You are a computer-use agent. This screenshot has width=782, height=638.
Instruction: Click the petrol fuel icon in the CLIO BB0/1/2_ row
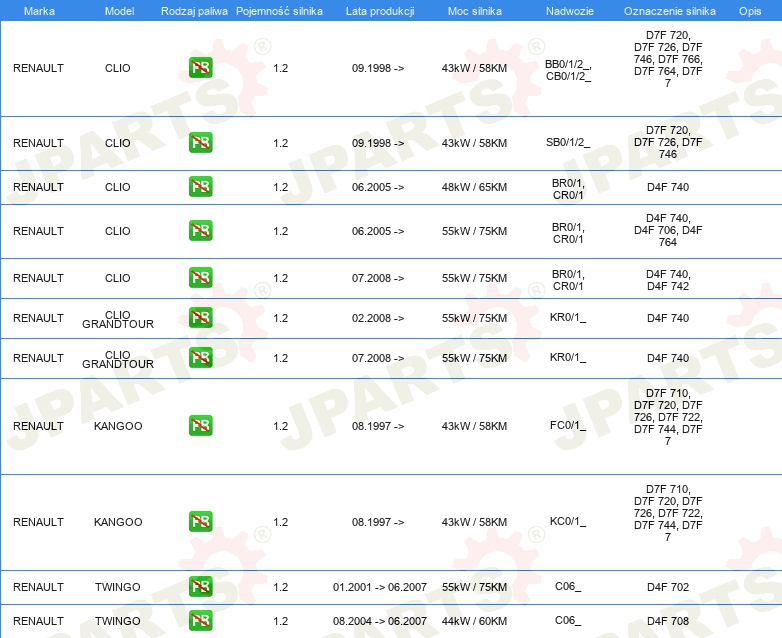point(200,67)
